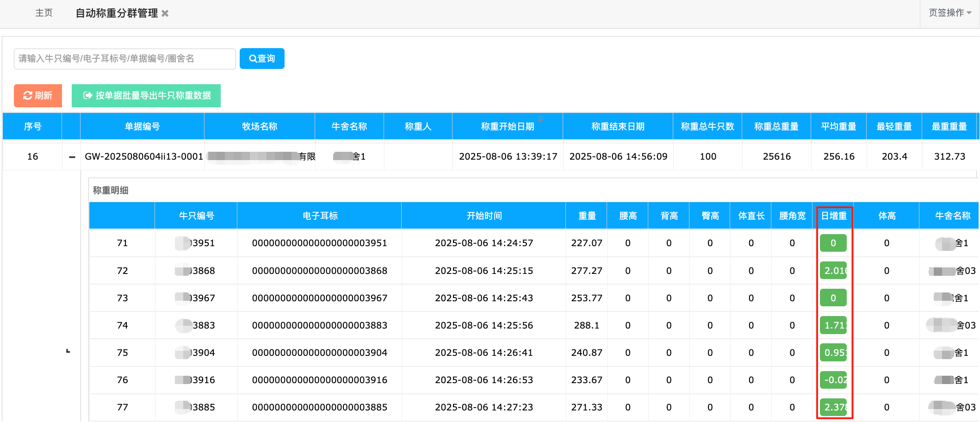Close the 自动称重分群管理 tab
Viewport: 980px width, 422px height.
[x=165, y=13]
